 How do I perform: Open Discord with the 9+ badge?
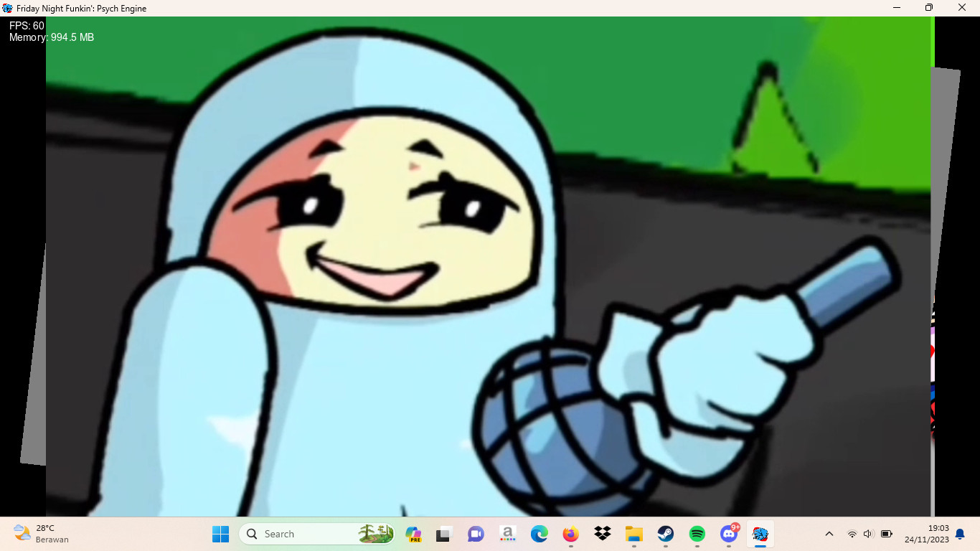(728, 534)
